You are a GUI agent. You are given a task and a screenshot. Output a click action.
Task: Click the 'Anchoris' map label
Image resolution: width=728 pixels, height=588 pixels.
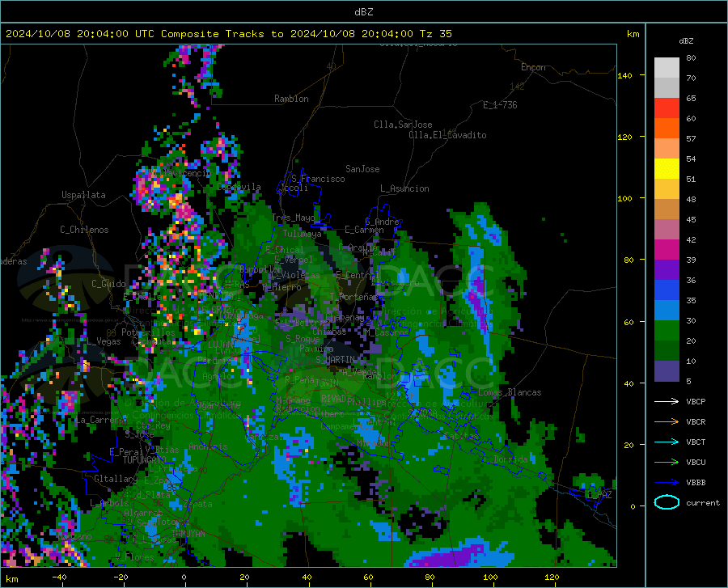tap(208, 446)
